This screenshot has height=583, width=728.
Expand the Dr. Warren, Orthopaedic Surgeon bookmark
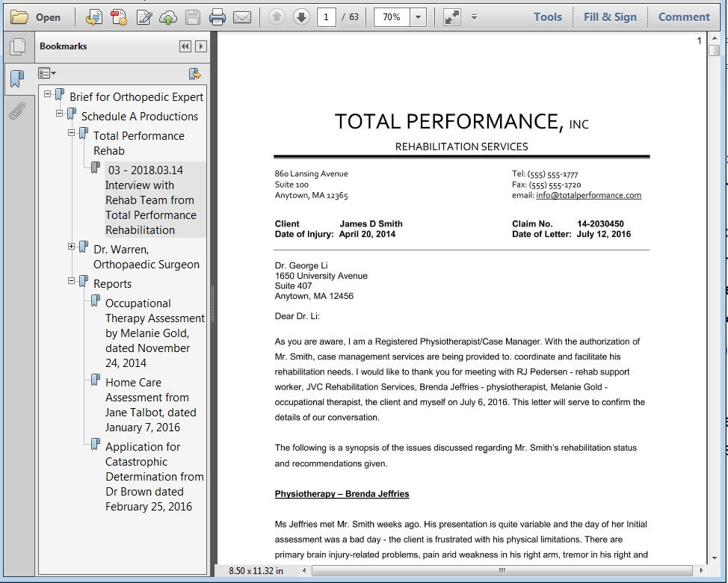(x=72, y=247)
